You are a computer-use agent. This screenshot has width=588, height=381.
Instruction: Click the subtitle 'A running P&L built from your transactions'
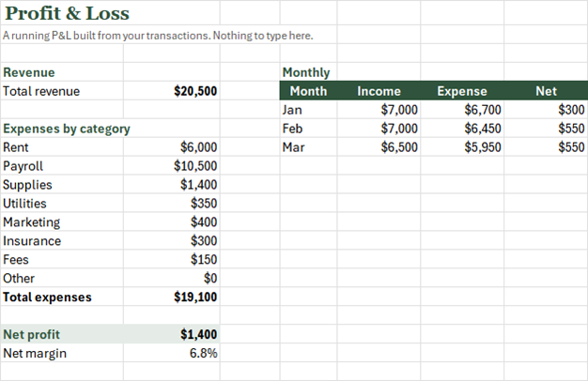(106, 36)
